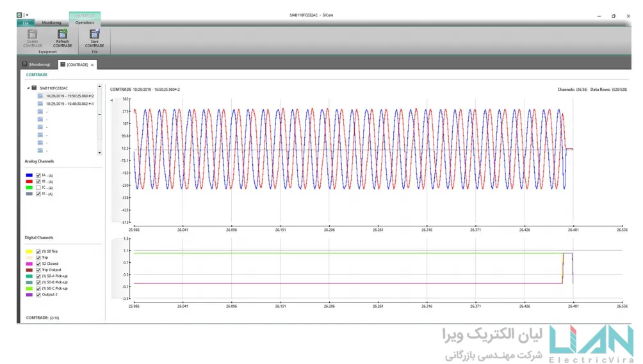Viewport: 643px width, 364px height.
Task: Click the Refresh COMTRADE ribbon icon
Action: pos(62,34)
